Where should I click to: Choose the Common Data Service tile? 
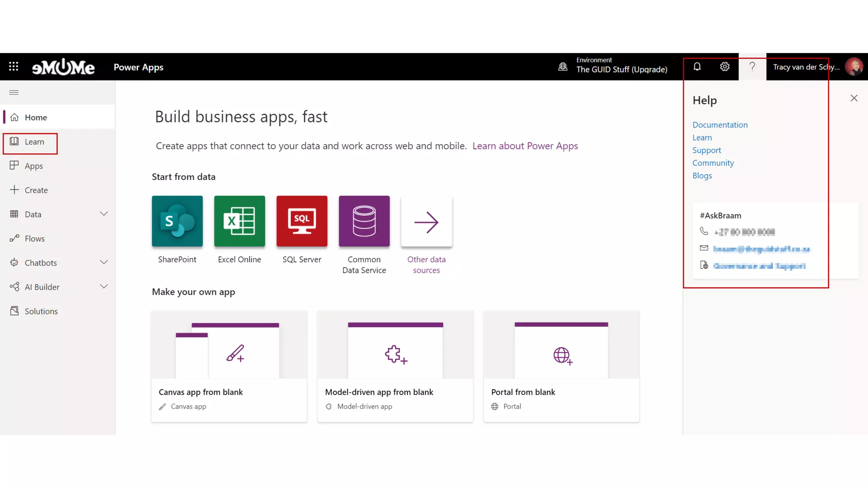pyautogui.click(x=364, y=221)
